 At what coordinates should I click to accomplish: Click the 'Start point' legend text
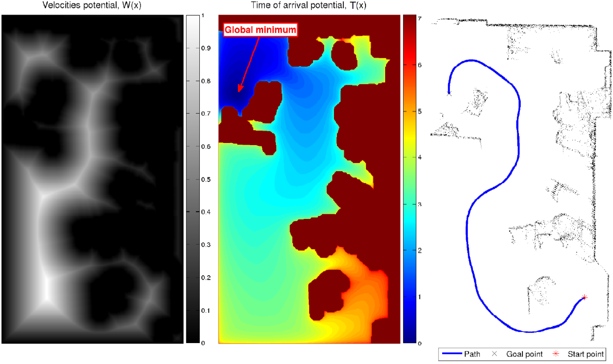pyautogui.click(x=586, y=354)
